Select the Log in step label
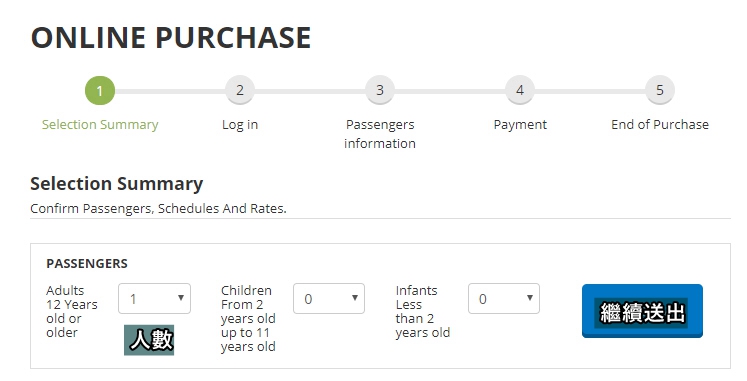Viewport: 747px width, 381px height. point(240,125)
